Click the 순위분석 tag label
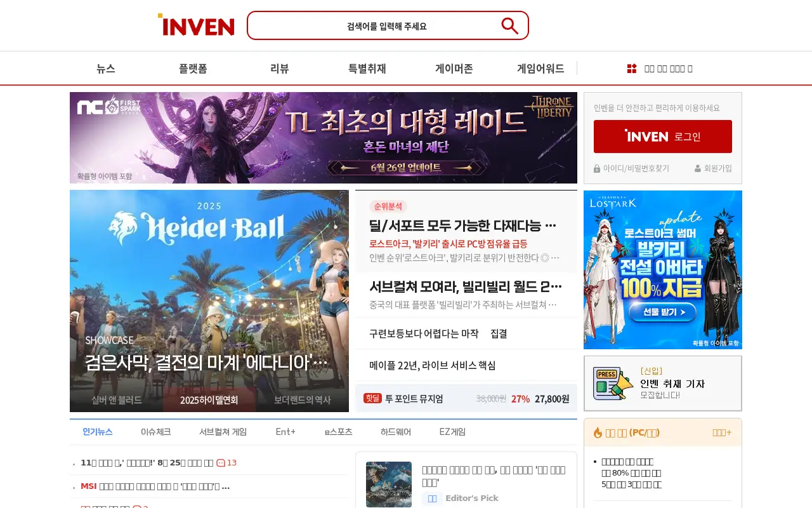The height and width of the screenshot is (508, 812). point(388,206)
